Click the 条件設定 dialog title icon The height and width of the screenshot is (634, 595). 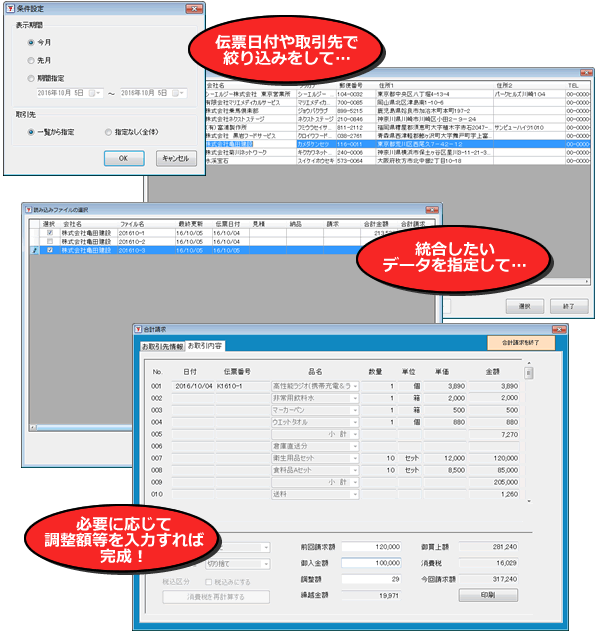(x=11, y=8)
